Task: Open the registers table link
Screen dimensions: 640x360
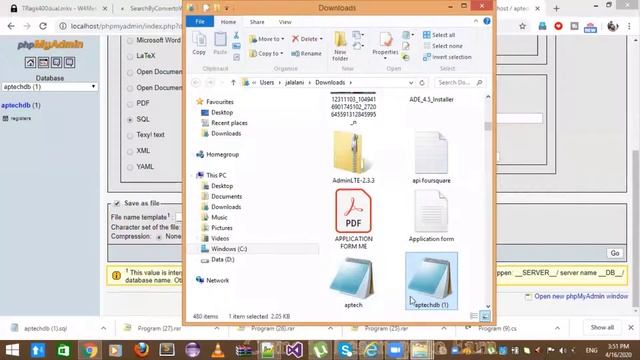Action: pos(20,118)
